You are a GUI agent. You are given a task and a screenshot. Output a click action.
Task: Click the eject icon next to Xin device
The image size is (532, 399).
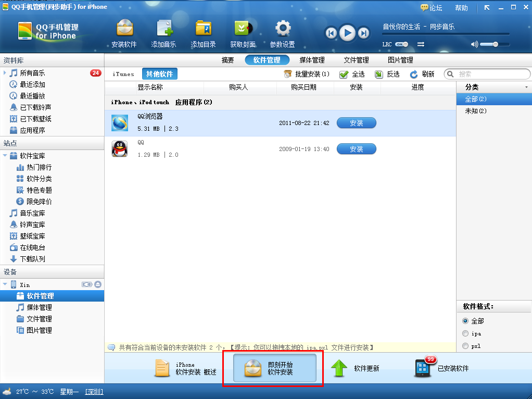(98, 284)
